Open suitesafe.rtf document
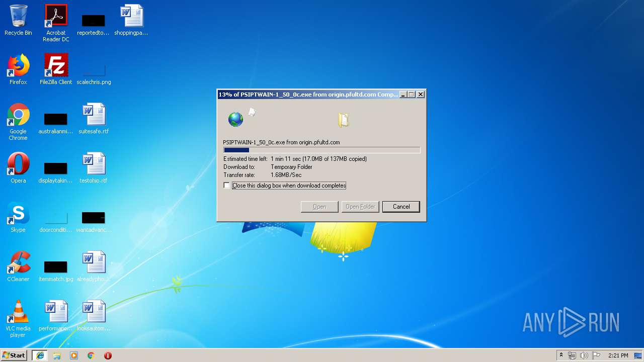Viewport: 644px width, 362px height. [x=94, y=119]
